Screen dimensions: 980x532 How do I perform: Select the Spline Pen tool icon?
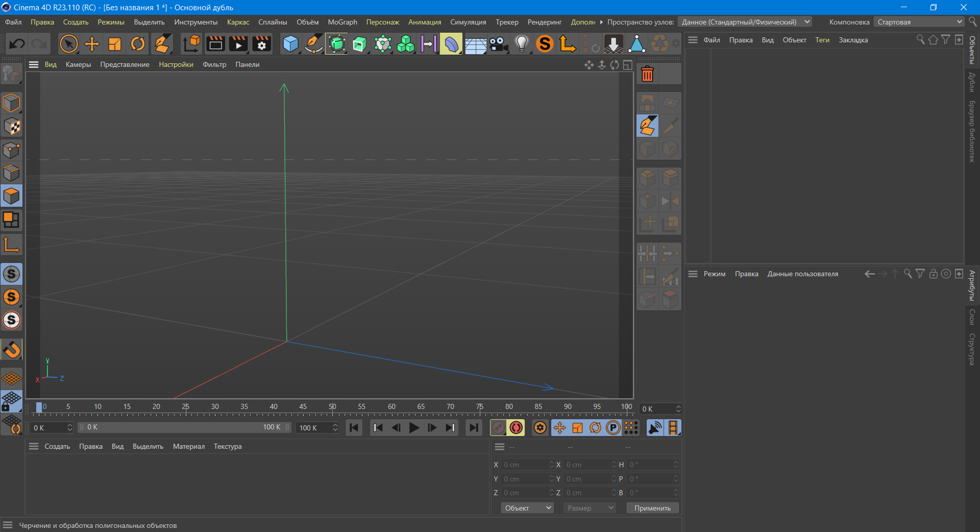coord(313,44)
